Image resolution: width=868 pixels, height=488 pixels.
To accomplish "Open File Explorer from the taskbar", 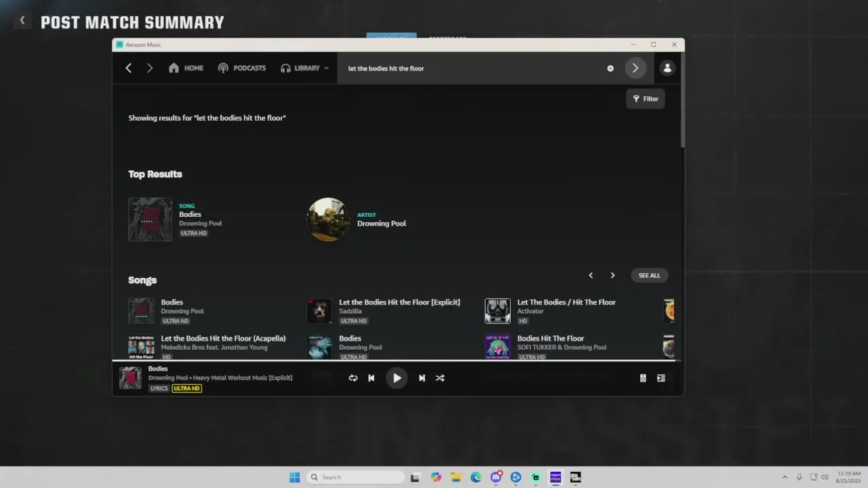I will coord(456,477).
